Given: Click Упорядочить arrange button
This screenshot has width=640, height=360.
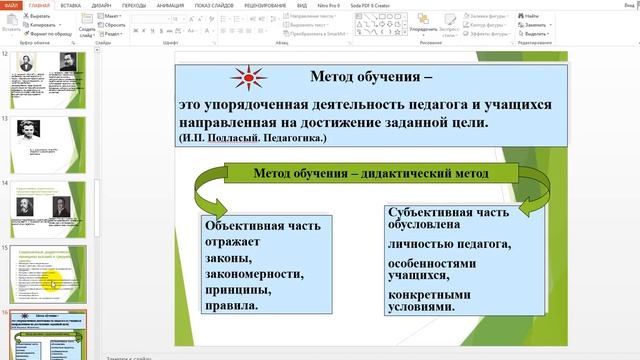Looking at the screenshot, I should [x=423, y=24].
